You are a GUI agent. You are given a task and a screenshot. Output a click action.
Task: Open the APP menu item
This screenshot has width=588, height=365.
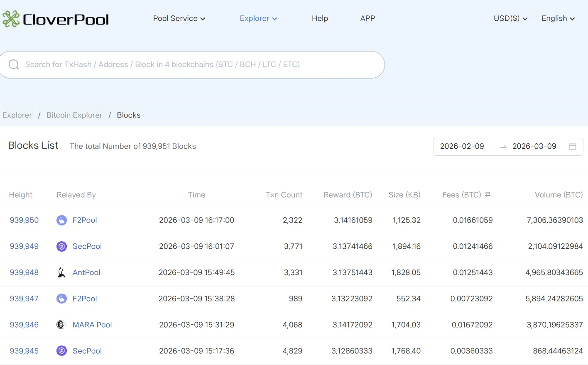(367, 19)
